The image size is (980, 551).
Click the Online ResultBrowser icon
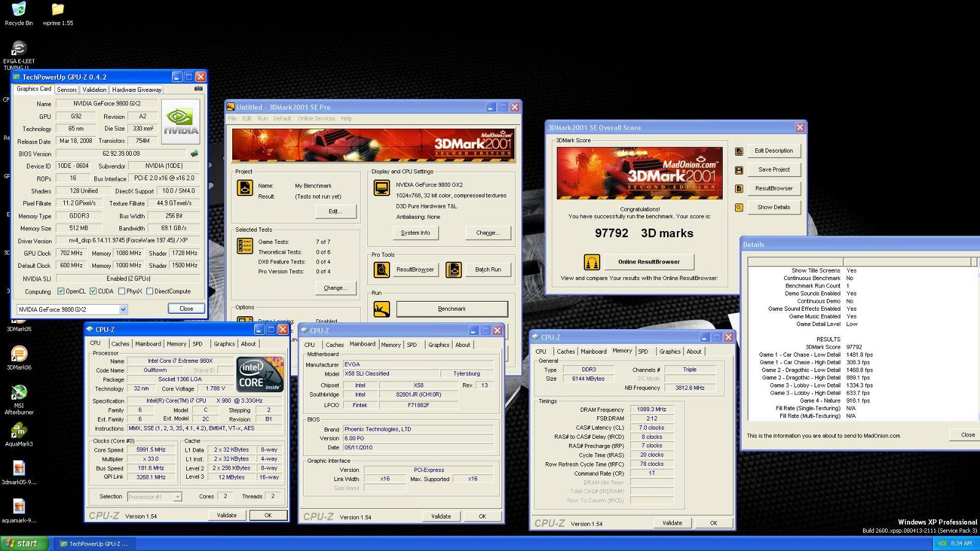(x=592, y=262)
